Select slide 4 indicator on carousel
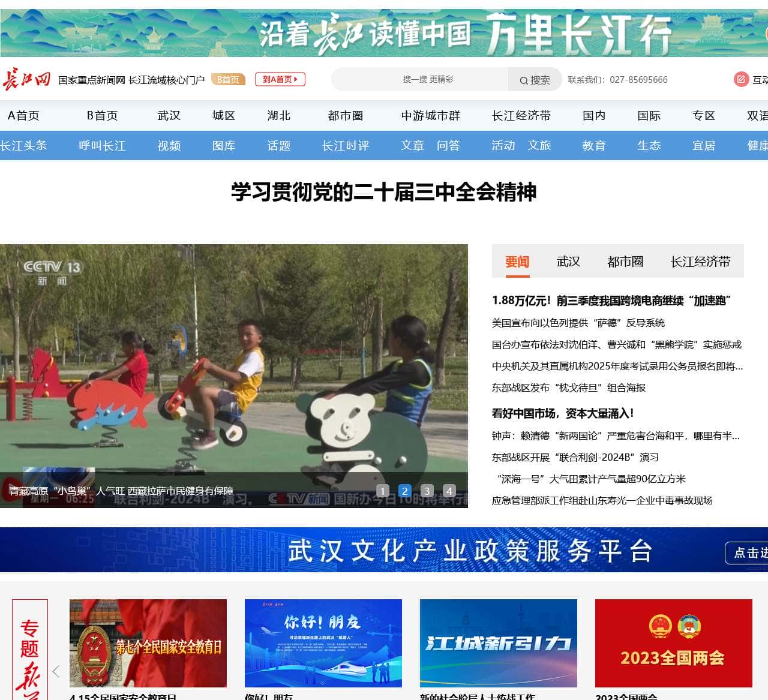Viewport: 768px width, 700px height. pos(449,491)
